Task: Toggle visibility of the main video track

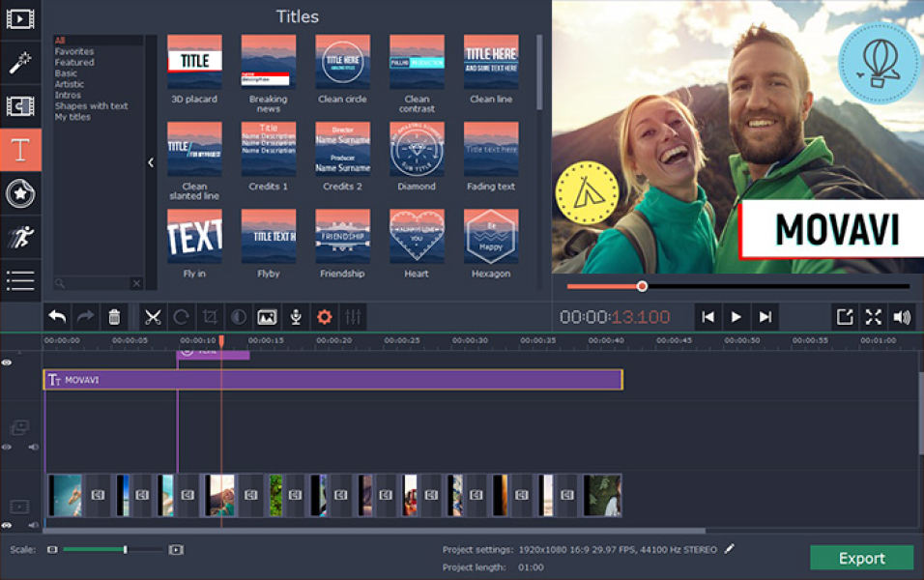Action: tap(7, 525)
